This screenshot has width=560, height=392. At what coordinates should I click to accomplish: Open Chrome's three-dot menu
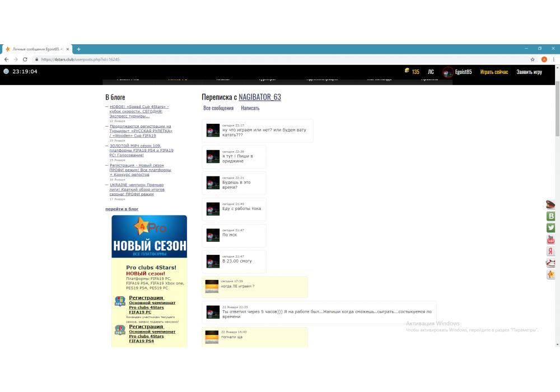(x=554, y=59)
